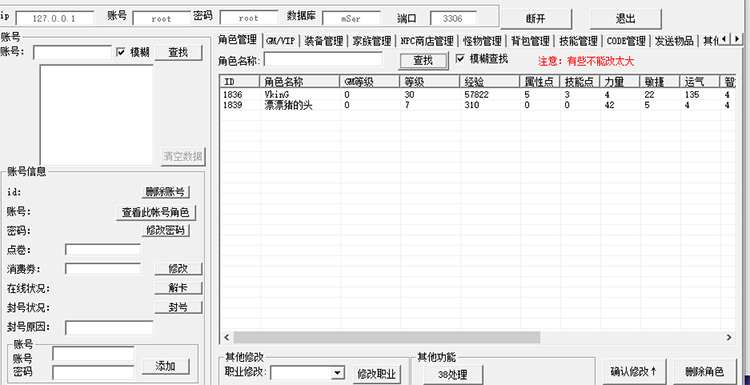Click the 修改密码 button
Viewport: 750px width, 385px height.
pos(165,231)
